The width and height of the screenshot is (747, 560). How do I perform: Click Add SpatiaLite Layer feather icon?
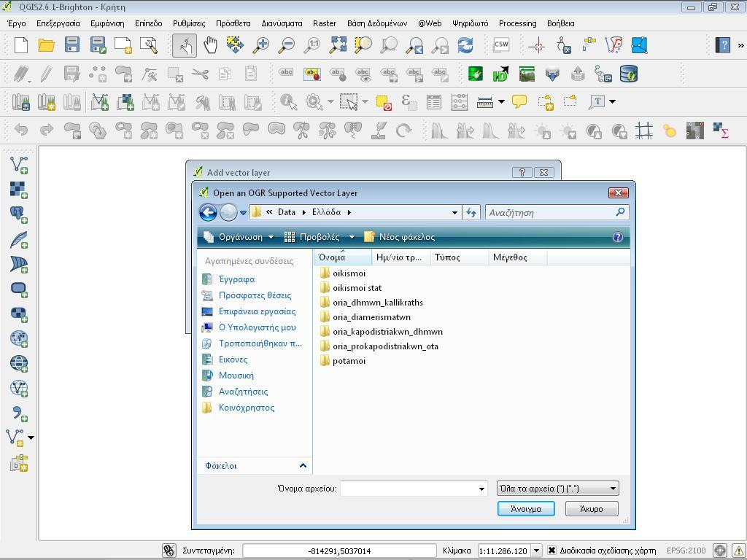pyautogui.click(x=18, y=239)
